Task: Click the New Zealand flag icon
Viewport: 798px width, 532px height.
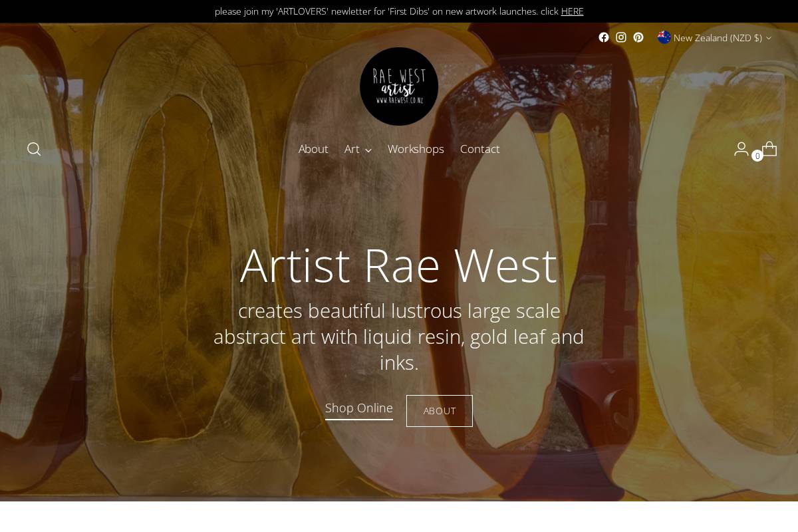Action: pos(664,37)
